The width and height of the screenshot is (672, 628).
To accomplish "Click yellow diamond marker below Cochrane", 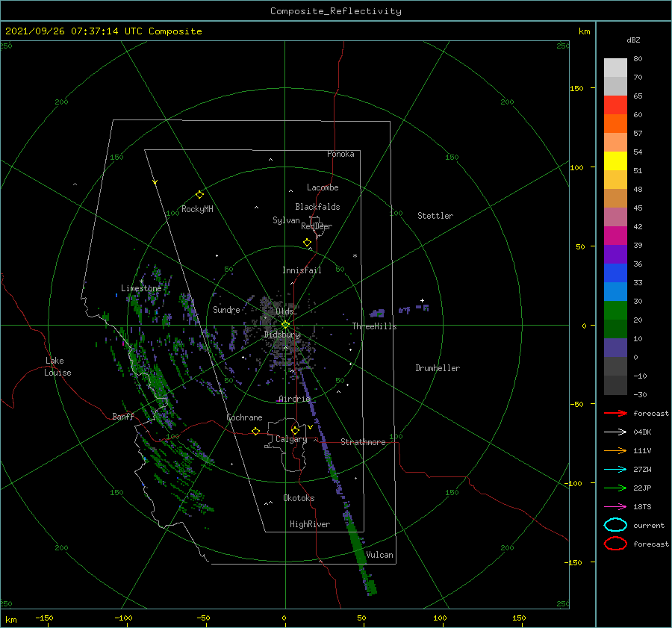I will 255,432.
